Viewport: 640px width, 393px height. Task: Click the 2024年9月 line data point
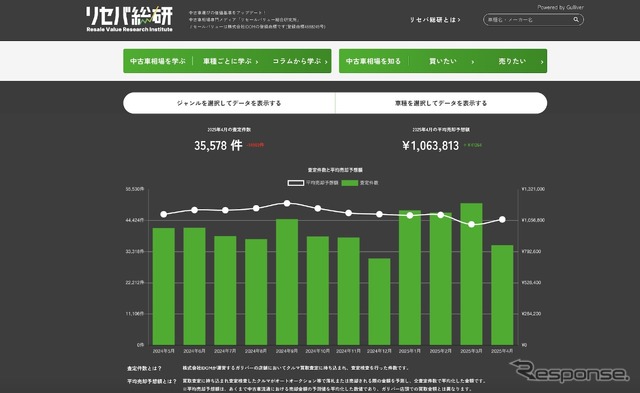pyautogui.click(x=287, y=203)
